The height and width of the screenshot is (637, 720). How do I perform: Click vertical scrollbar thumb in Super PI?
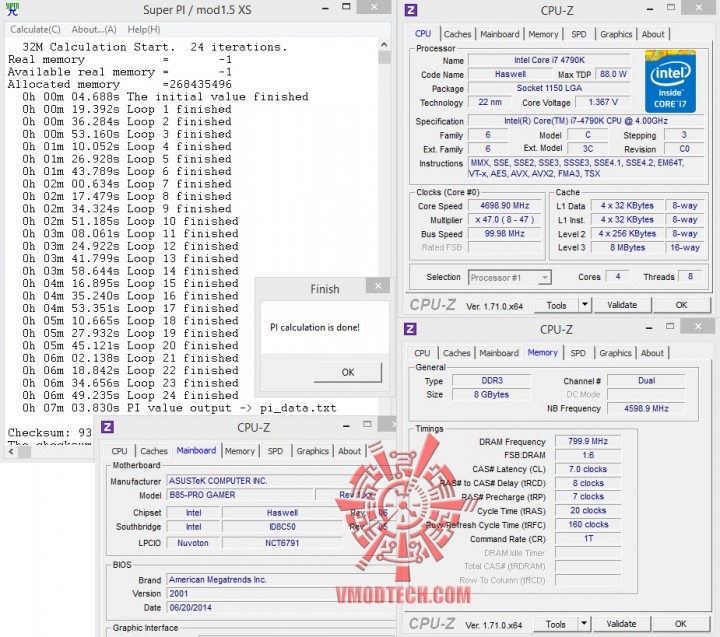[x=384, y=57]
